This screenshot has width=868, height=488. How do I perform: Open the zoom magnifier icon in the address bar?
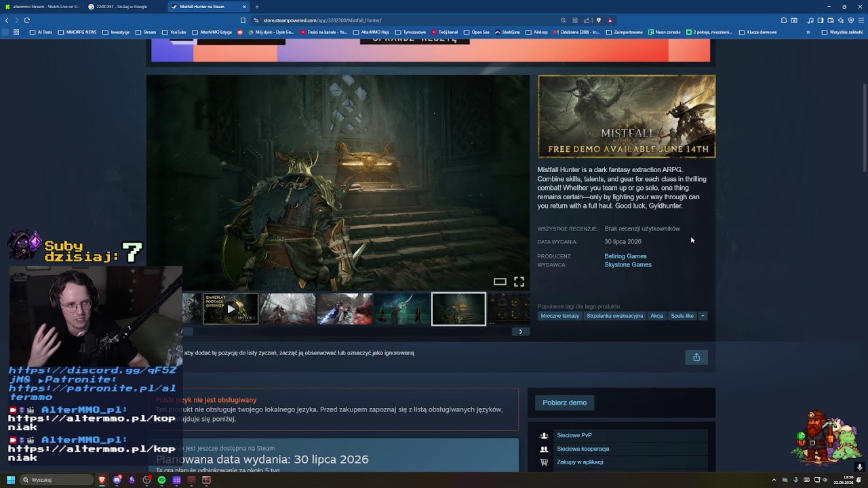(x=564, y=20)
